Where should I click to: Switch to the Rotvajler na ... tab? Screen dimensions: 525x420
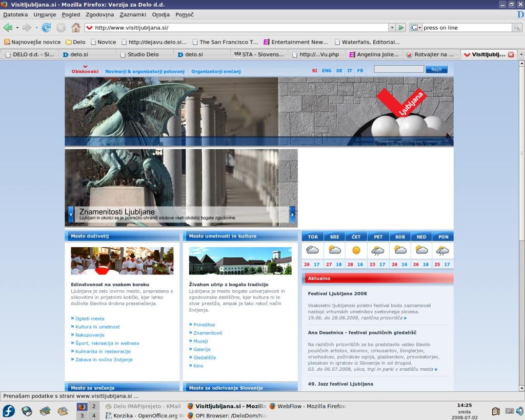(x=431, y=54)
